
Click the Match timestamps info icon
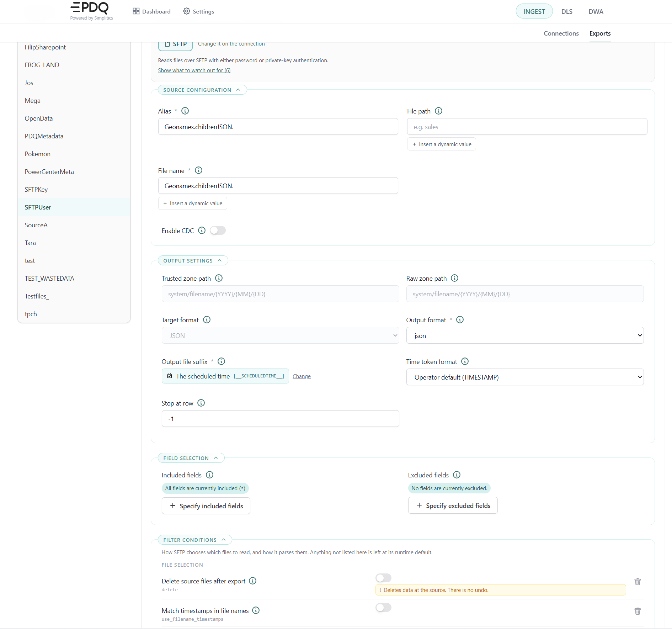pyautogui.click(x=256, y=610)
